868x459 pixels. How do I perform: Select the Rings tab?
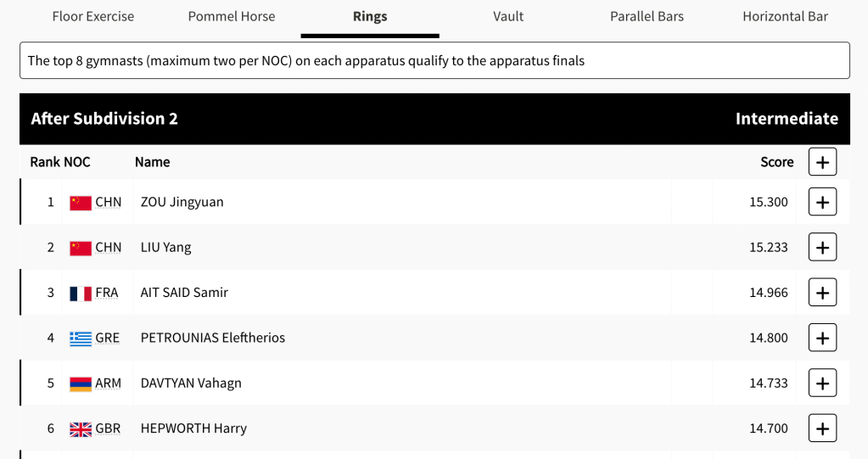click(370, 16)
